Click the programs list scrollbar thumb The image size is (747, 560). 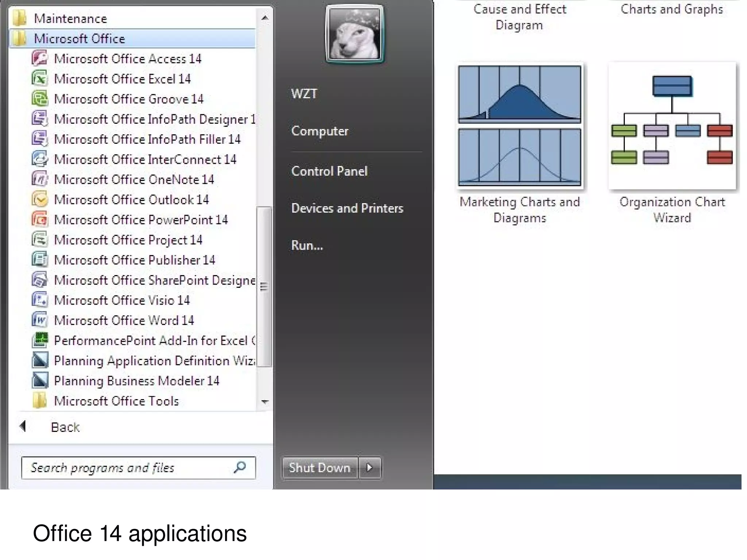[x=264, y=286]
